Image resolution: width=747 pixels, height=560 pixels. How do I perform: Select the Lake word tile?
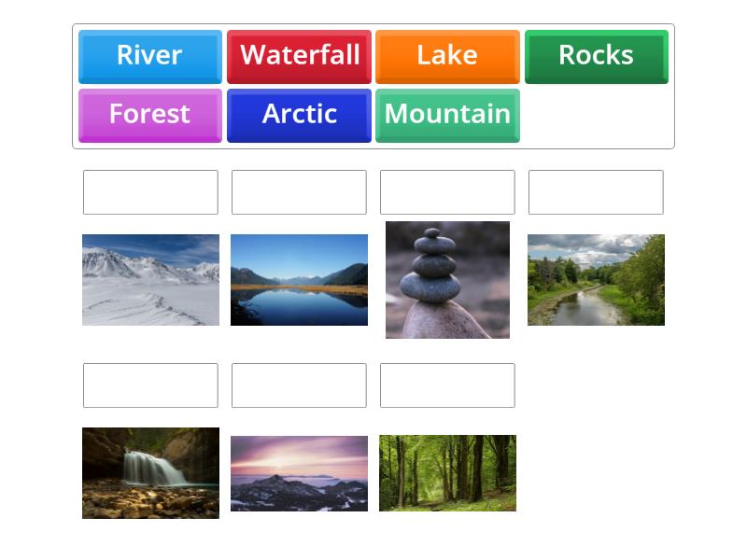click(447, 56)
